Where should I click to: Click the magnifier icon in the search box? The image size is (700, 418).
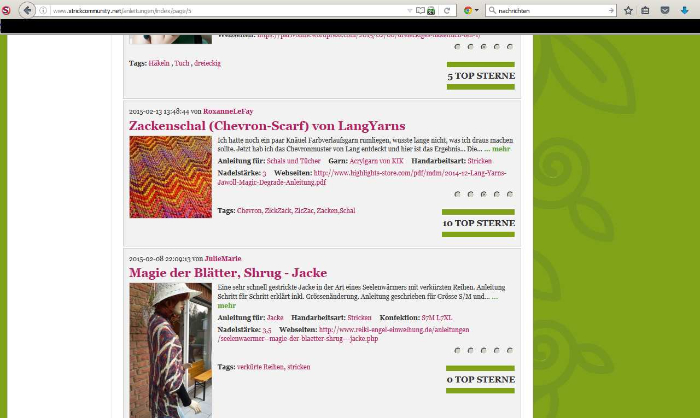pos(492,10)
